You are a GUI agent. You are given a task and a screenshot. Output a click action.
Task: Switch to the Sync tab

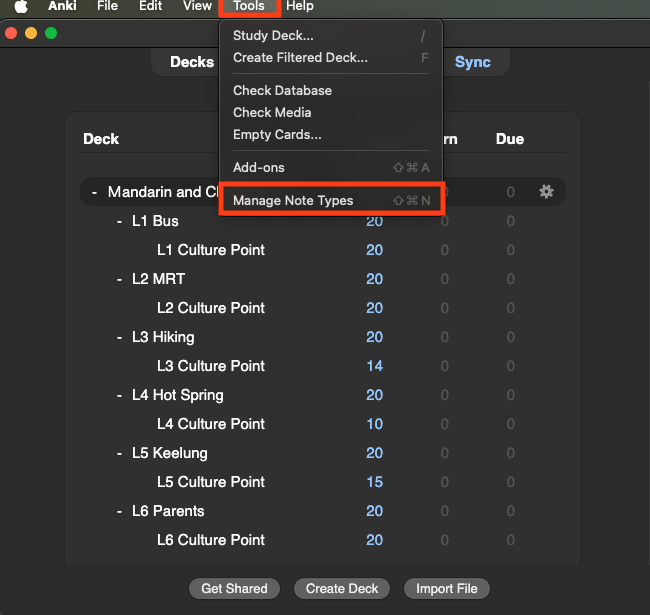point(472,62)
